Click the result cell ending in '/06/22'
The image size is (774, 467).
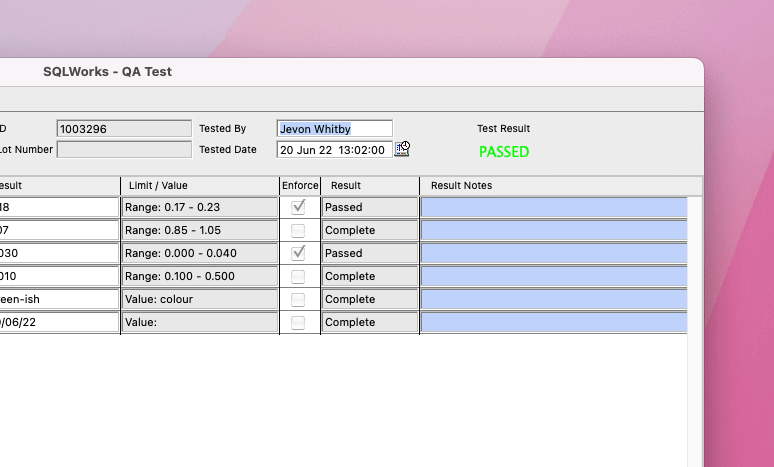[58, 322]
